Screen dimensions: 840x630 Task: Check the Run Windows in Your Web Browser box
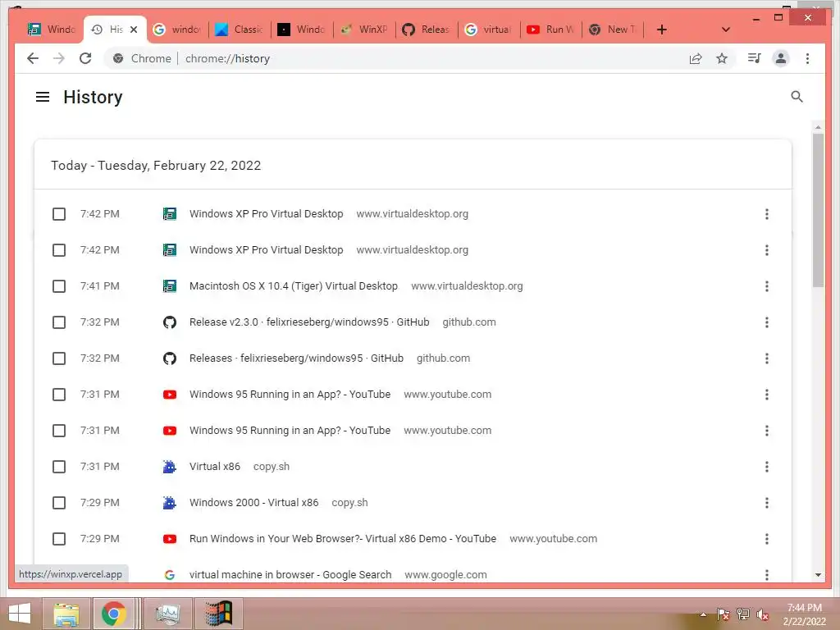(x=59, y=539)
